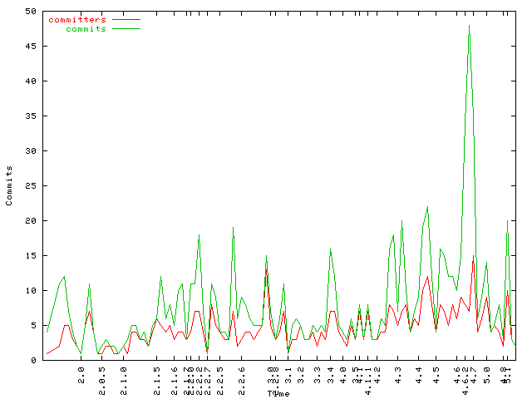The height and width of the screenshot is (399, 532).
Task: Select the red committers legend line sample
Action: pyautogui.click(x=126, y=19)
